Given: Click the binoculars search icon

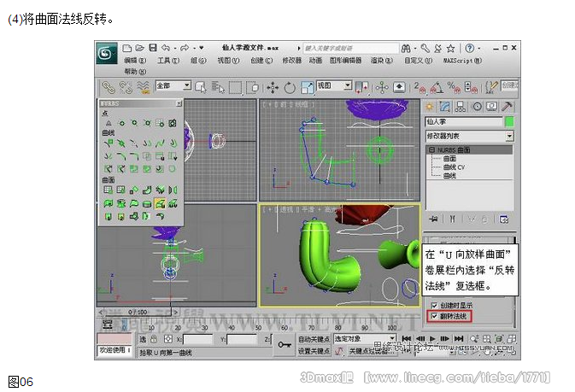Looking at the screenshot, I should 406,48.
